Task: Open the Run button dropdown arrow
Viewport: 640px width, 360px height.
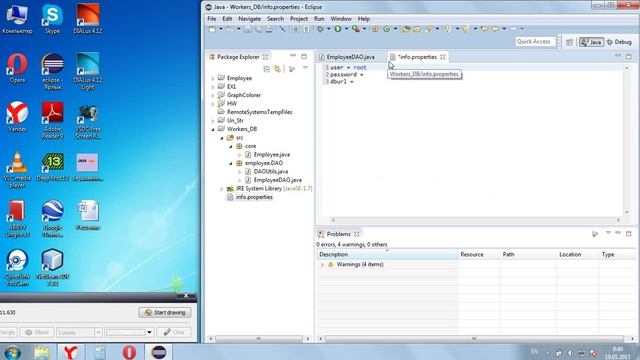Action: 346,29
